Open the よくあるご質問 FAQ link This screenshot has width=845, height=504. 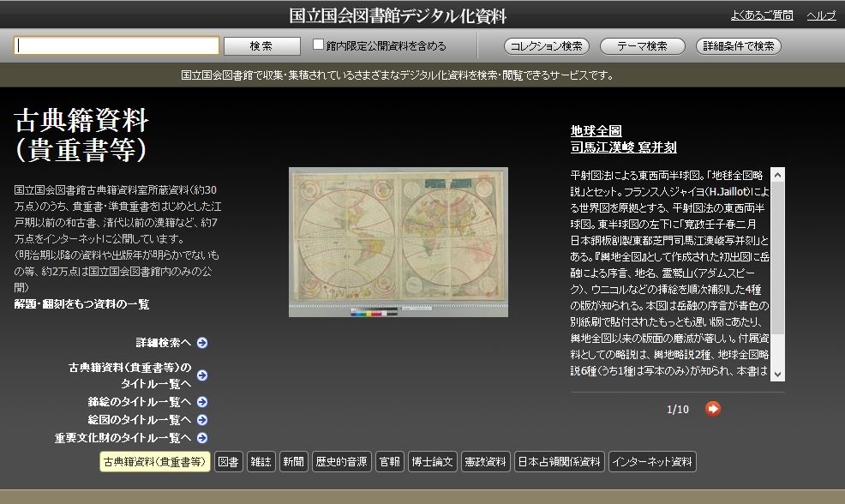[x=762, y=15]
